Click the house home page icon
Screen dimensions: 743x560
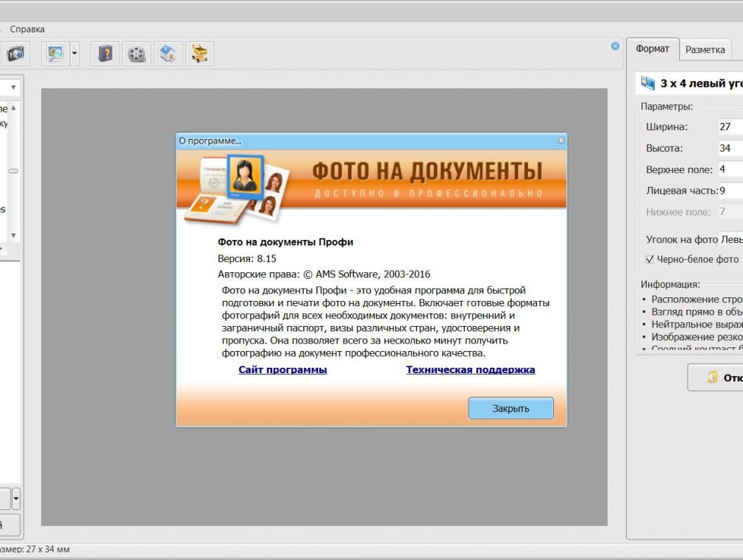(168, 53)
